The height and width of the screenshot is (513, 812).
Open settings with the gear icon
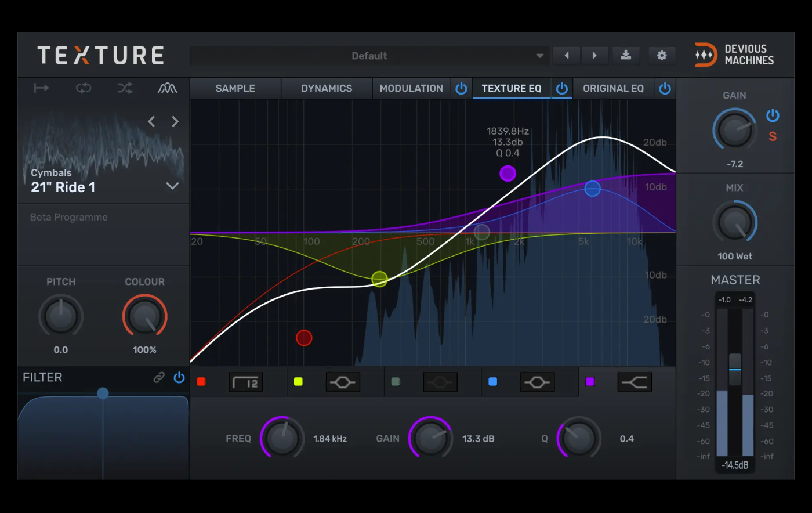[x=662, y=56]
